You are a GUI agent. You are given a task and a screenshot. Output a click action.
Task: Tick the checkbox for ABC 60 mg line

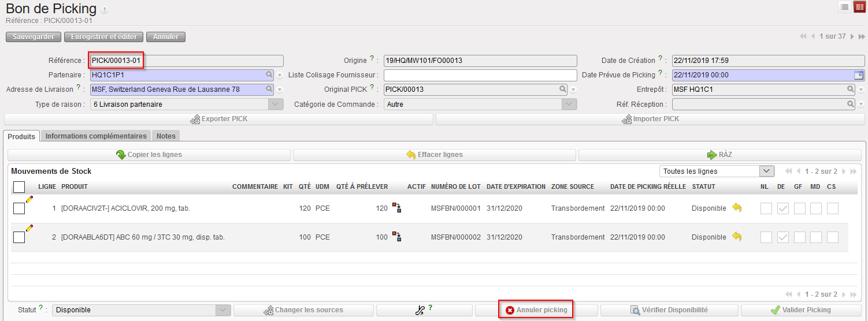(x=19, y=237)
